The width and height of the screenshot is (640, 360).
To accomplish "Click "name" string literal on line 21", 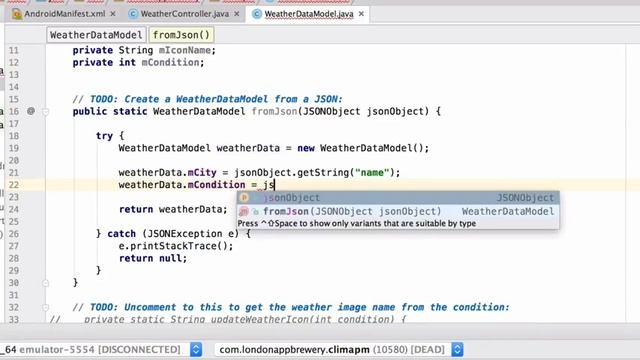I will tap(372, 173).
